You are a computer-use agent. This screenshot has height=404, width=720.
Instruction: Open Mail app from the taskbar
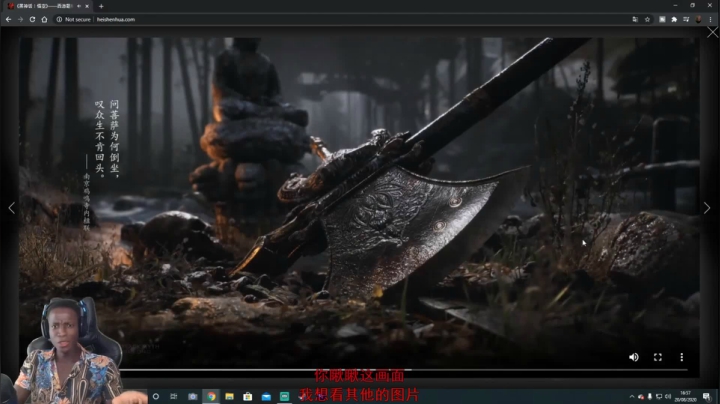(x=266, y=396)
